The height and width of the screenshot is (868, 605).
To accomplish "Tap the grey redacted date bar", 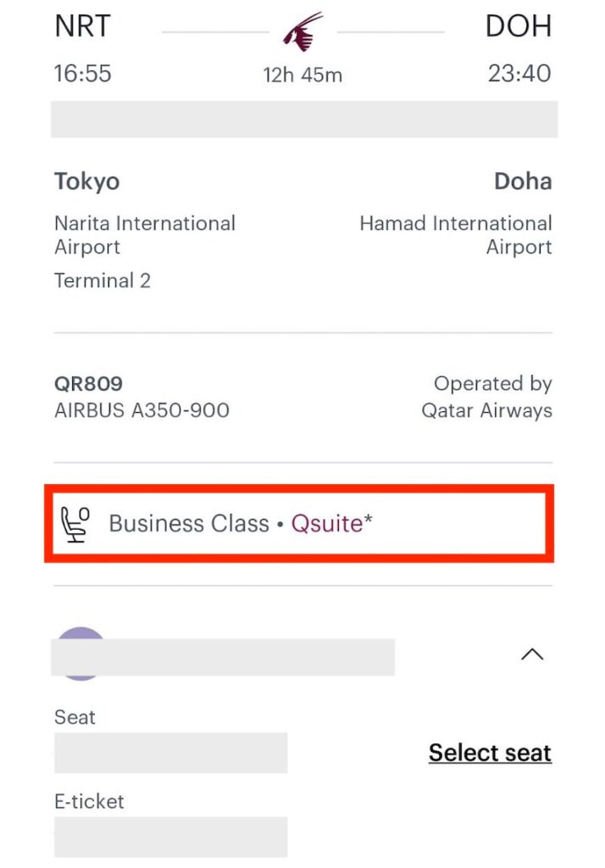I will (x=304, y=119).
